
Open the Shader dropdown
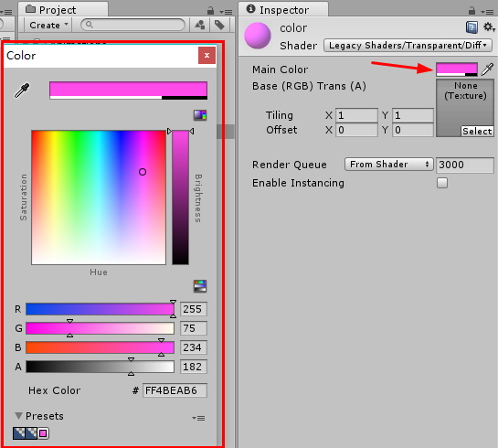(x=408, y=46)
